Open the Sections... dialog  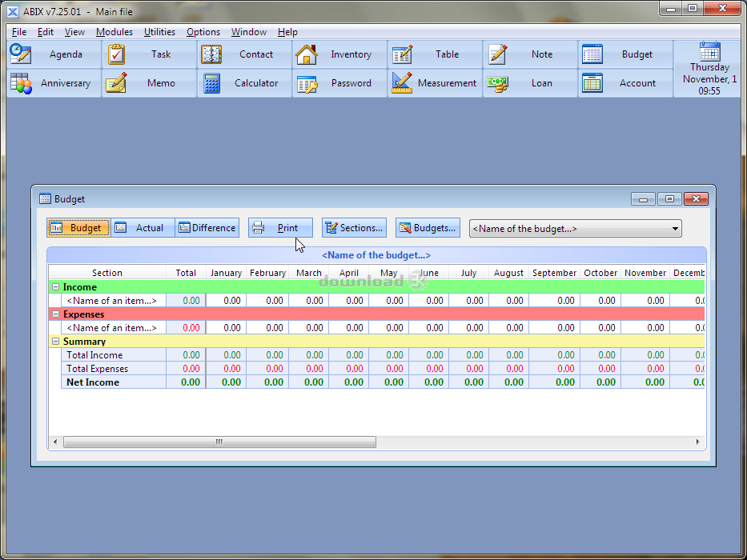click(x=354, y=228)
